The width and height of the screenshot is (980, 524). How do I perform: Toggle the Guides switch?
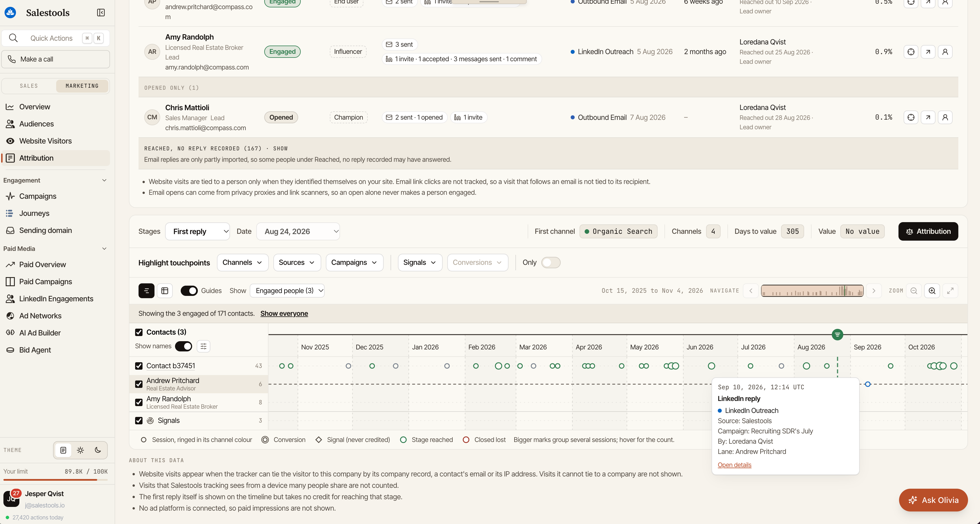189,291
